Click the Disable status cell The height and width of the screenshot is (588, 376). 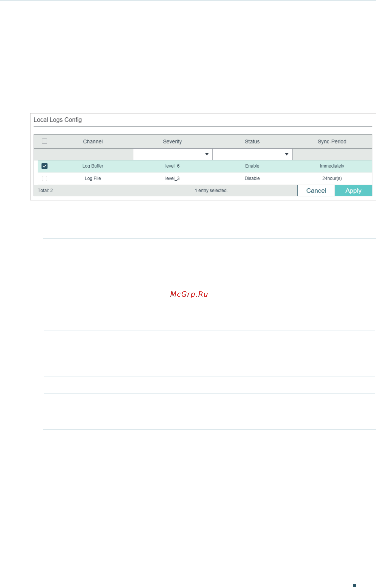pyautogui.click(x=252, y=179)
